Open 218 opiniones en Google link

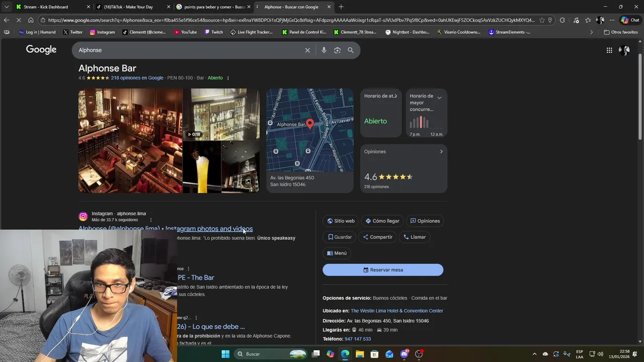137,78
